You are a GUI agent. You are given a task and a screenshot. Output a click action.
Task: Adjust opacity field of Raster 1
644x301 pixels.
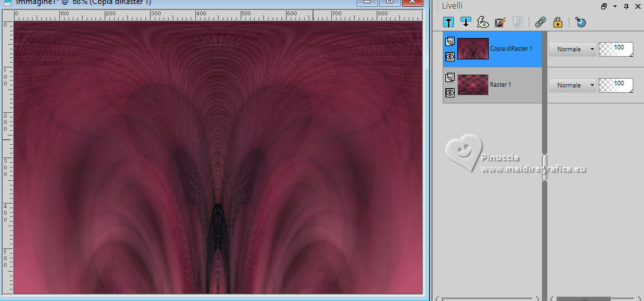pyautogui.click(x=615, y=85)
